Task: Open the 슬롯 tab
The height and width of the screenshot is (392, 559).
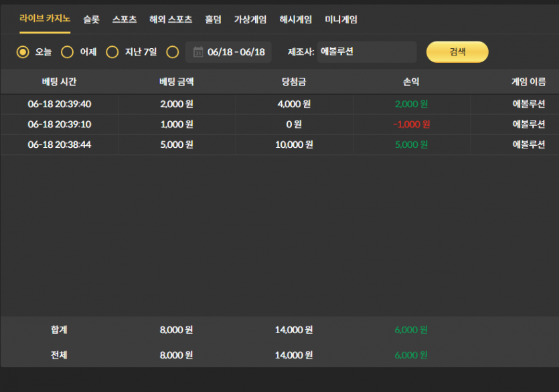Action: click(91, 19)
